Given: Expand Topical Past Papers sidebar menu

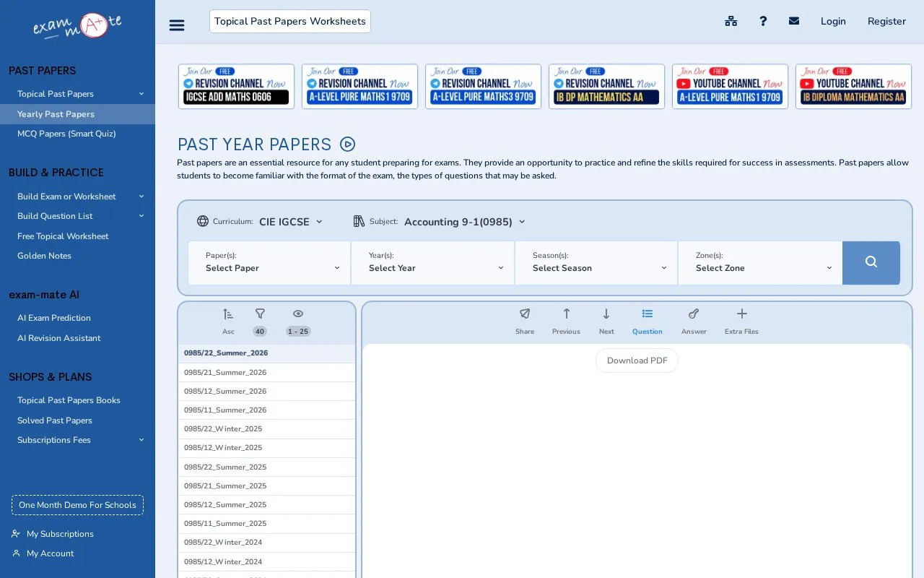Looking at the screenshot, I should coord(77,94).
